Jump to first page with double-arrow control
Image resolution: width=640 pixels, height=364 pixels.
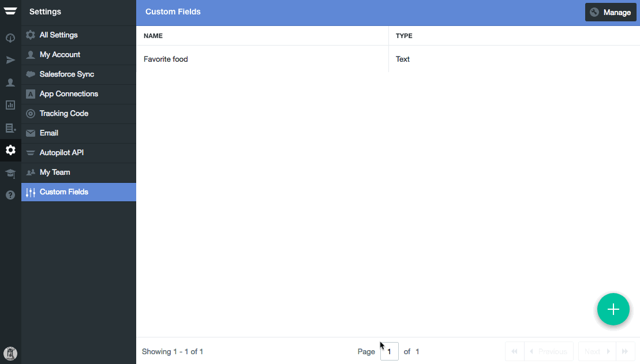point(514,351)
